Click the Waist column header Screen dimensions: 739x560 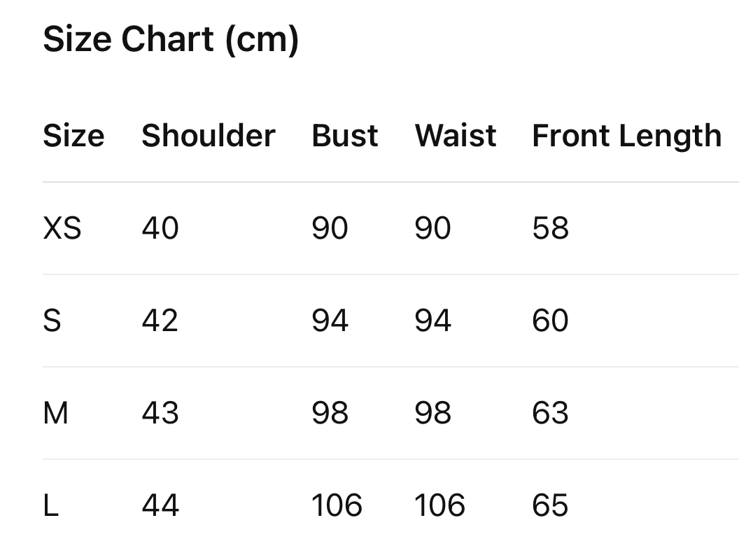[456, 136]
